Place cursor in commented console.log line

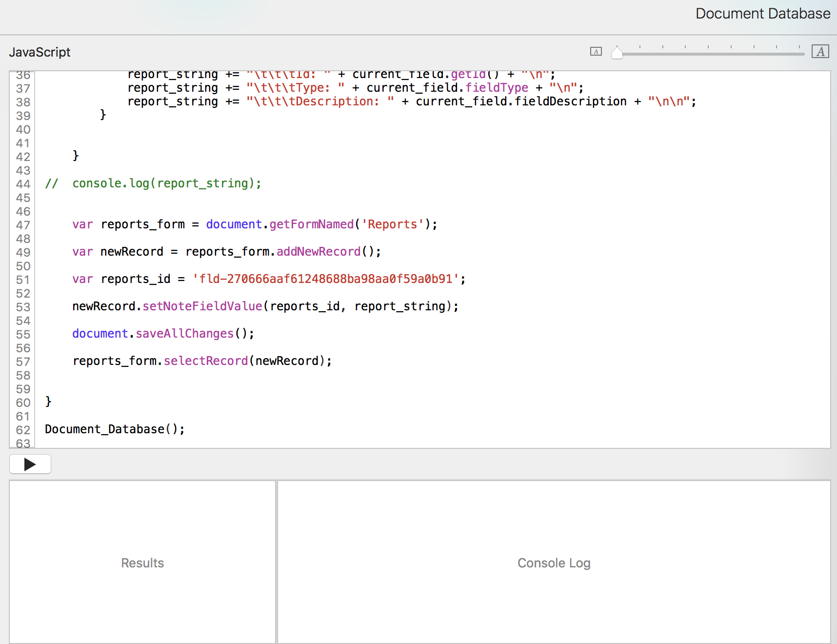tap(166, 183)
